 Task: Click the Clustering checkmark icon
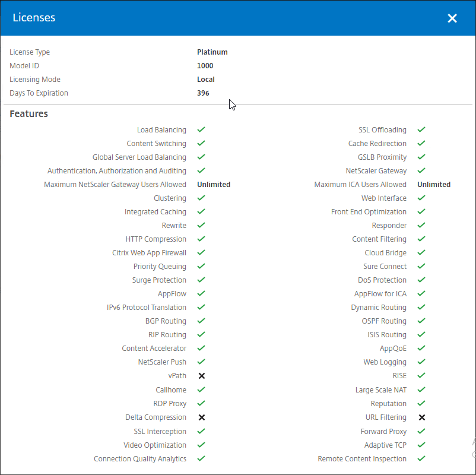[201, 198]
